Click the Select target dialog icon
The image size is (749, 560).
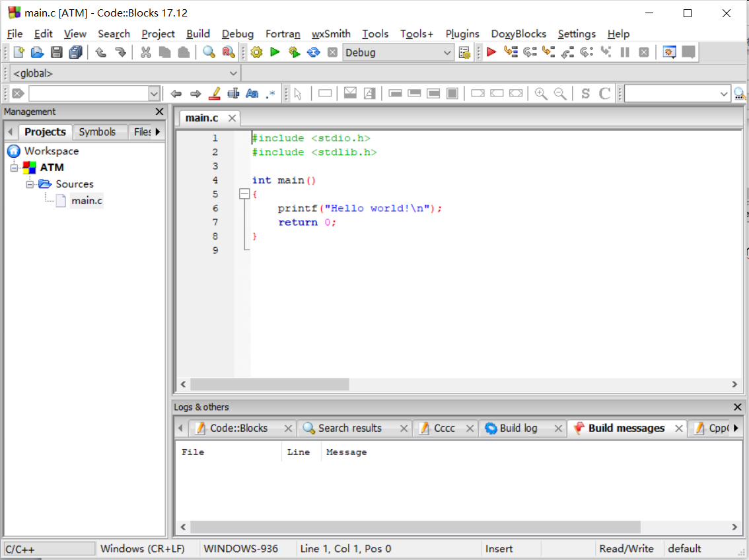click(x=464, y=53)
